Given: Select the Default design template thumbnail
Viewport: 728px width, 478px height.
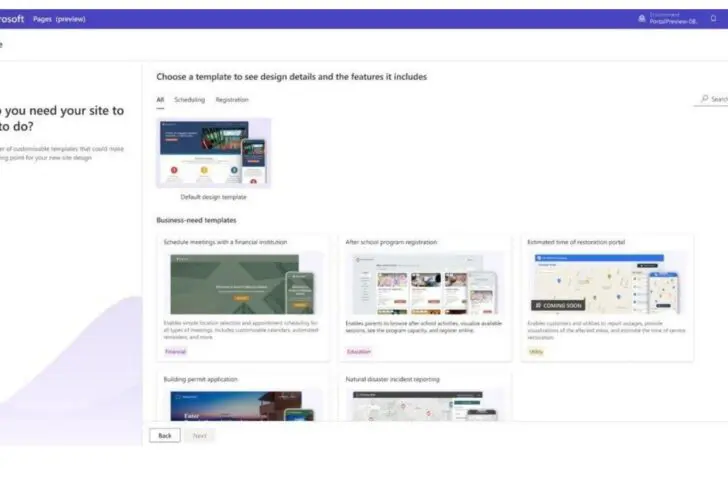Looking at the screenshot, I should coord(214,153).
